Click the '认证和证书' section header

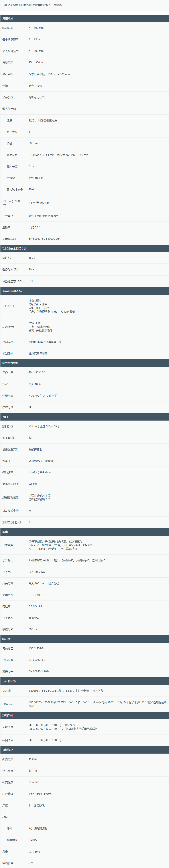coord(84,681)
